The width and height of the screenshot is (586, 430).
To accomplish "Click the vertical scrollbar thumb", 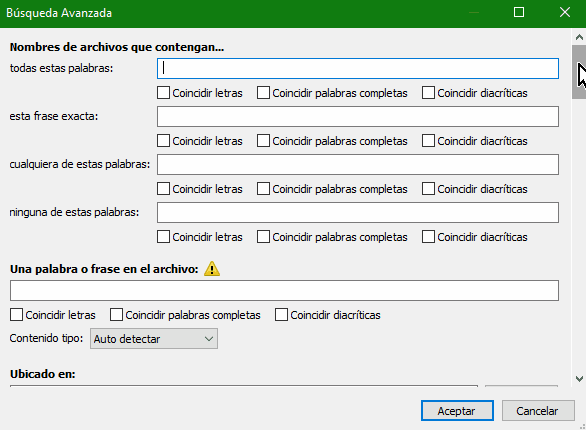I will coord(579,72).
